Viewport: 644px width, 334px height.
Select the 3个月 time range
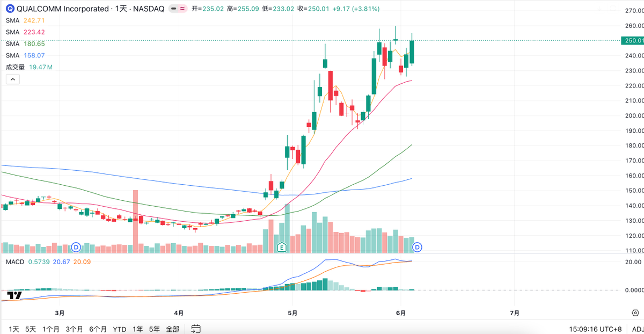[75, 329]
